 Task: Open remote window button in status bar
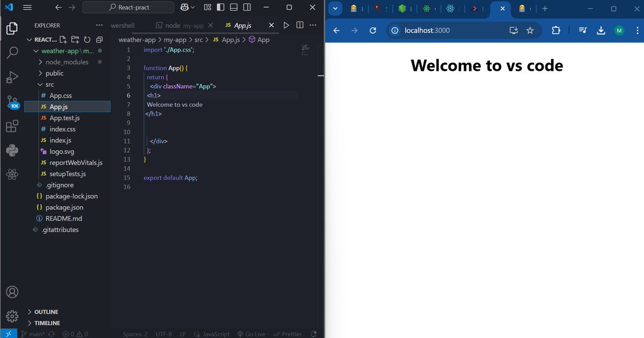pyautogui.click(x=8, y=334)
